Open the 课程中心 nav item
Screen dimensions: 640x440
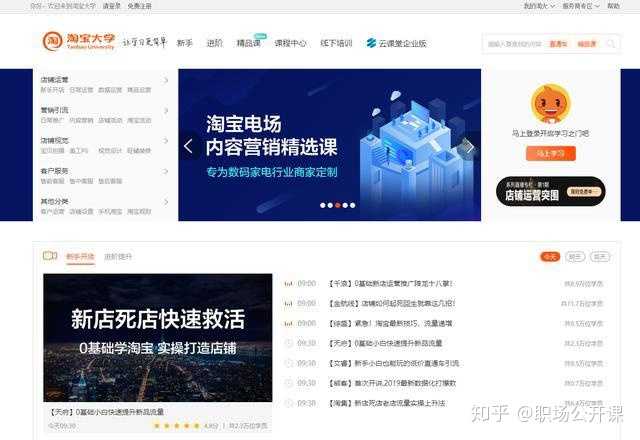pos(291,43)
